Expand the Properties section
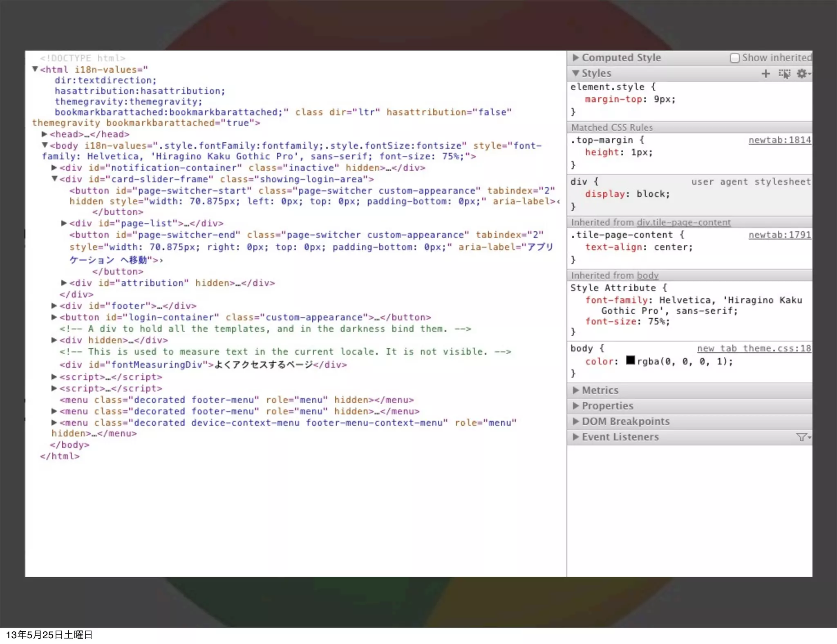Viewport: 837px width, 644px height. pos(576,406)
